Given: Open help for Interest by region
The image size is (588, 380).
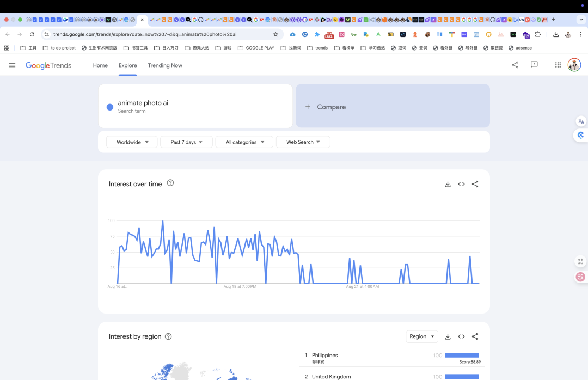Looking at the screenshot, I should 168,336.
